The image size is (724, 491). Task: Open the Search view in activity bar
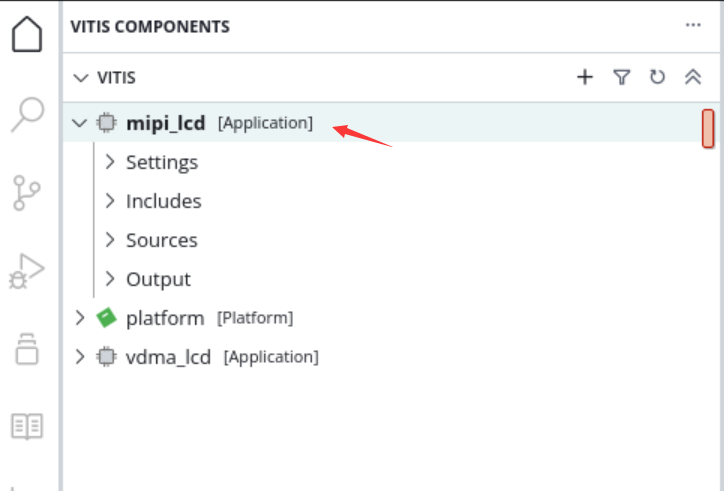28,114
